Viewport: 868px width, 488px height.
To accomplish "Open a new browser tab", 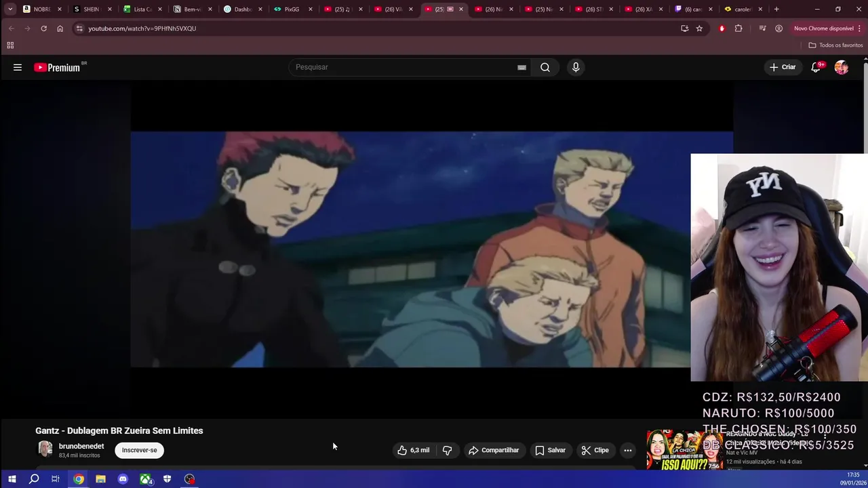I will pyautogui.click(x=776, y=9).
